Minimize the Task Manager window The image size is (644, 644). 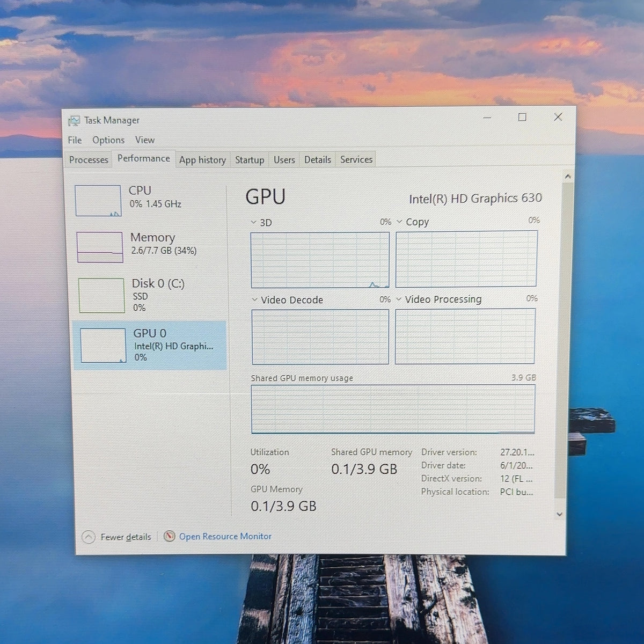487,118
